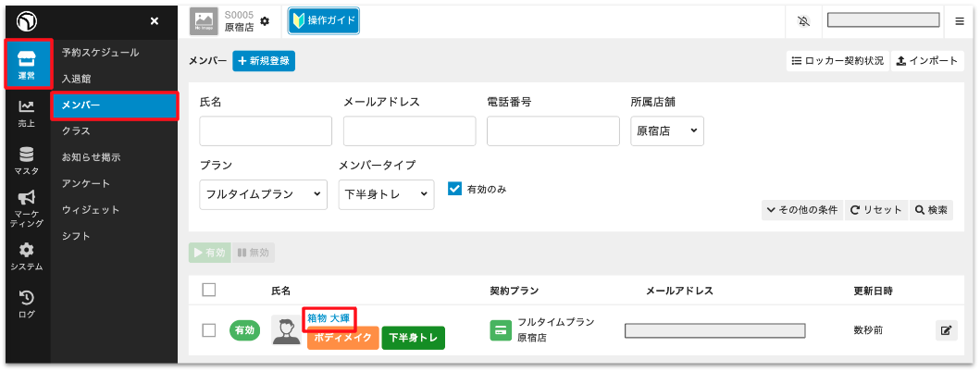The image size is (980, 372).
Task: Uncheck the 有効のみ checkbox
Action: (x=454, y=188)
